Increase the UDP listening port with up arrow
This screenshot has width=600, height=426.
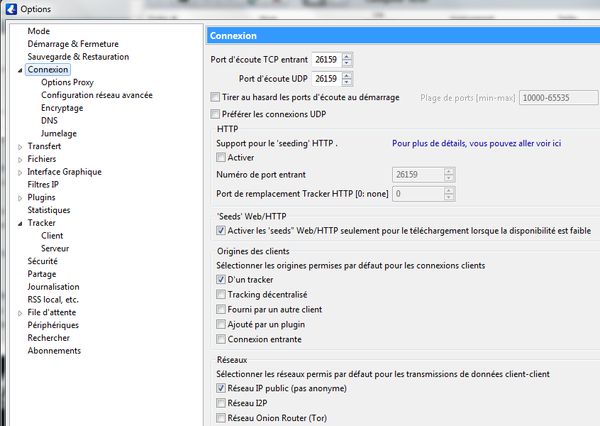(347, 75)
